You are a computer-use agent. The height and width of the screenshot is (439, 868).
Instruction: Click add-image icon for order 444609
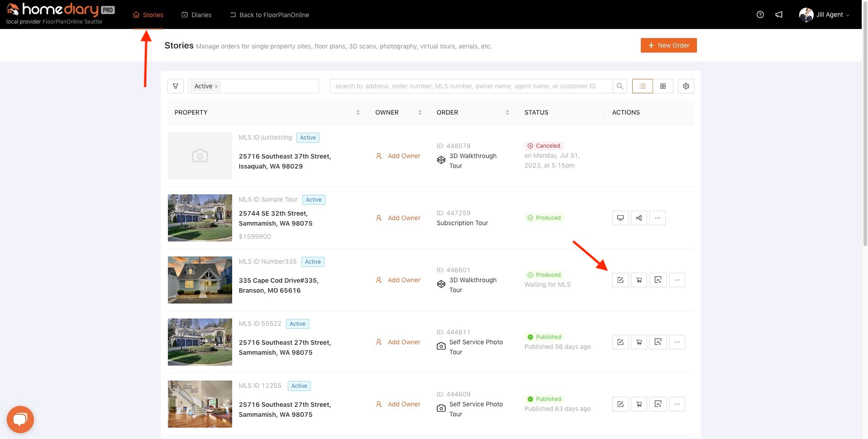[x=658, y=404]
